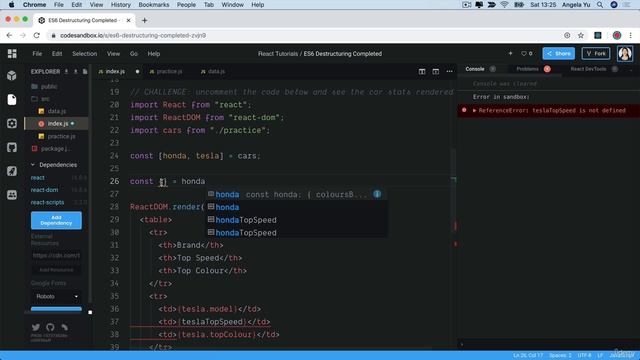Click the new file icon in Explorer
Viewport: 640px width, 360px height.
coord(85,71)
